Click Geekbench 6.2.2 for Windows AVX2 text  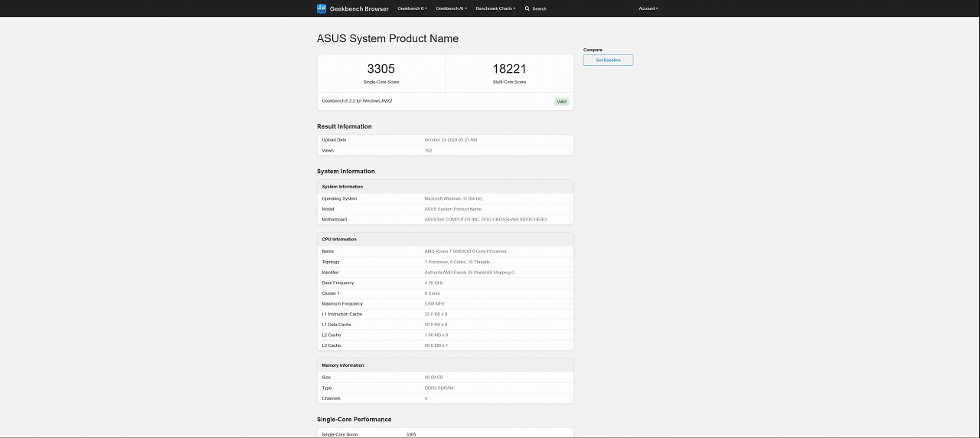click(357, 100)
